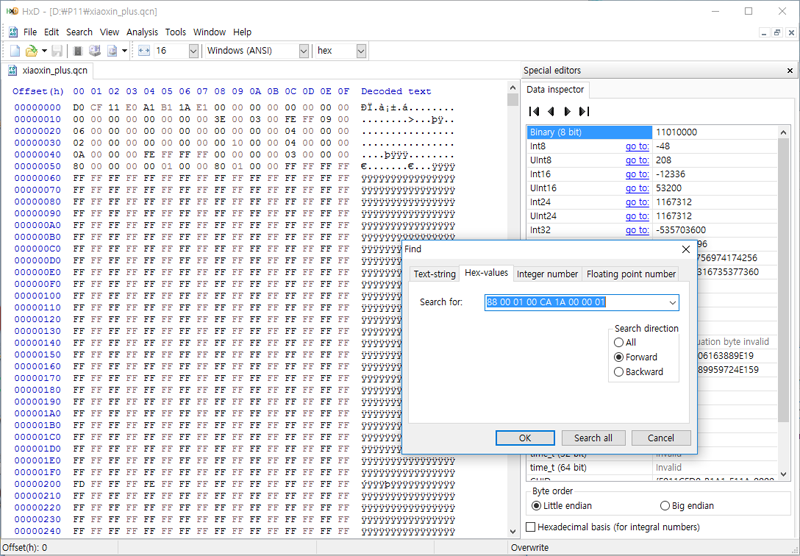Enable Hexadecimal basis checkbox
This screenshot has width=800, height=556.
pos(531,527)
